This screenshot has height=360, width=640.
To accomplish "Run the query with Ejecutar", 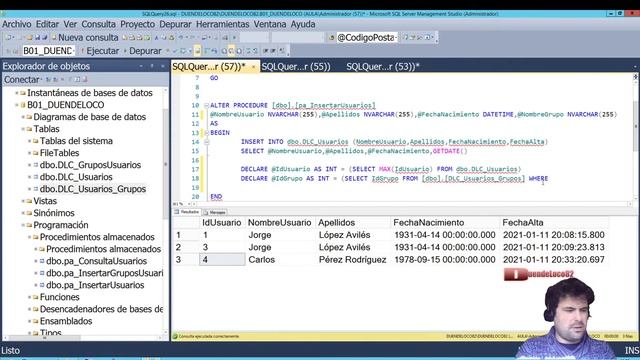I will (100, 51).
